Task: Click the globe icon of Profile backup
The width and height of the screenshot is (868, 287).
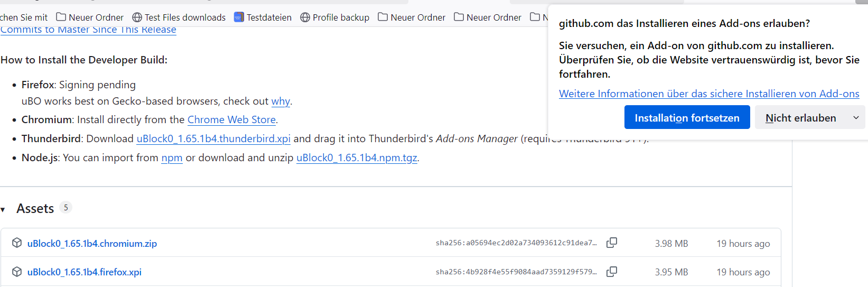Action: [x=305, y=17]
